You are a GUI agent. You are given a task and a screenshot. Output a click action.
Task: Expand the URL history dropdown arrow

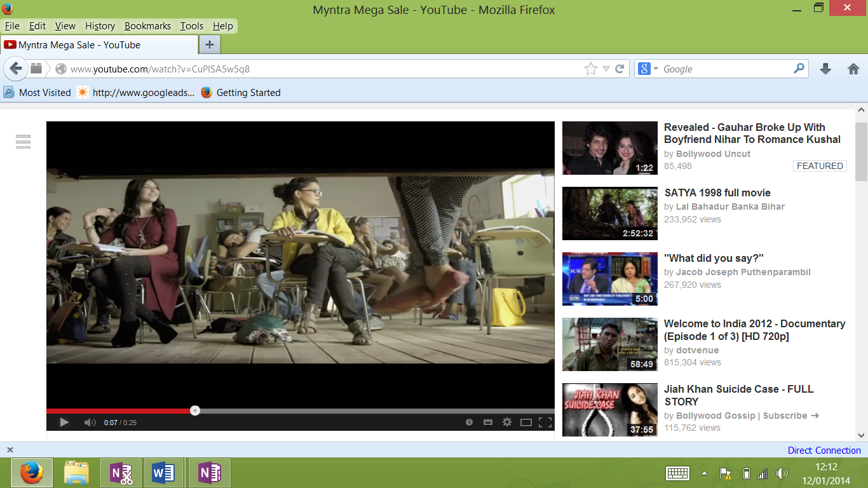606,69
